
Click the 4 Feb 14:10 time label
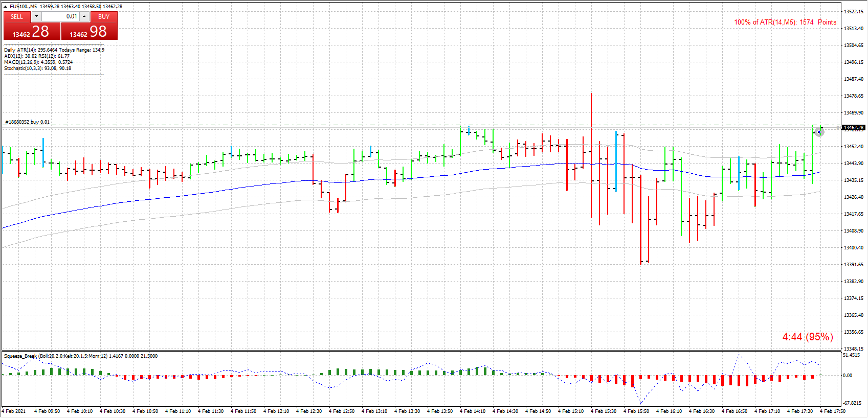[x=473, y=411]
